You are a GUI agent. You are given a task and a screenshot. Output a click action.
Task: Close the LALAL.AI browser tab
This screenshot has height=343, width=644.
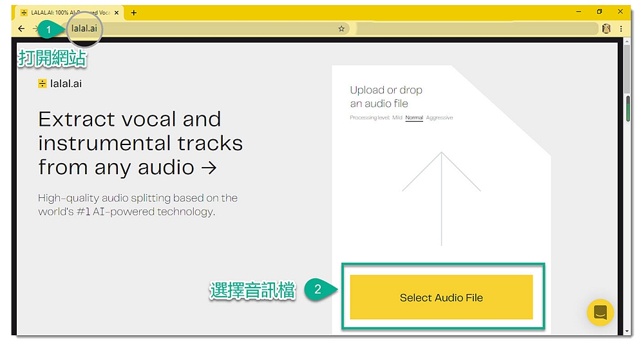117,13
